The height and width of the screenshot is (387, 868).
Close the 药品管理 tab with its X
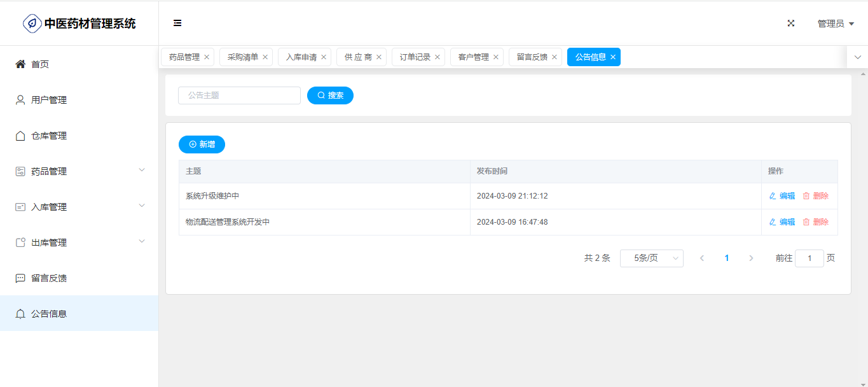point(207,57)
